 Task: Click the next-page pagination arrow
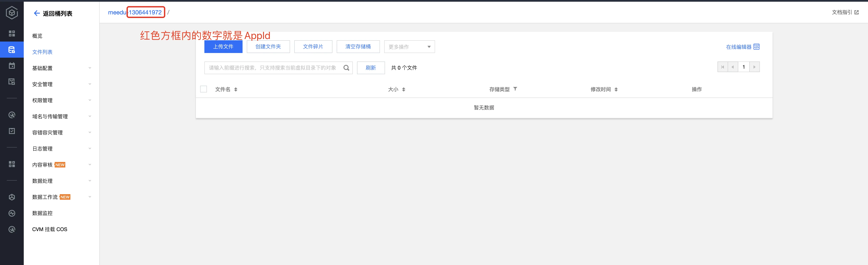click(x=754, y=67)
